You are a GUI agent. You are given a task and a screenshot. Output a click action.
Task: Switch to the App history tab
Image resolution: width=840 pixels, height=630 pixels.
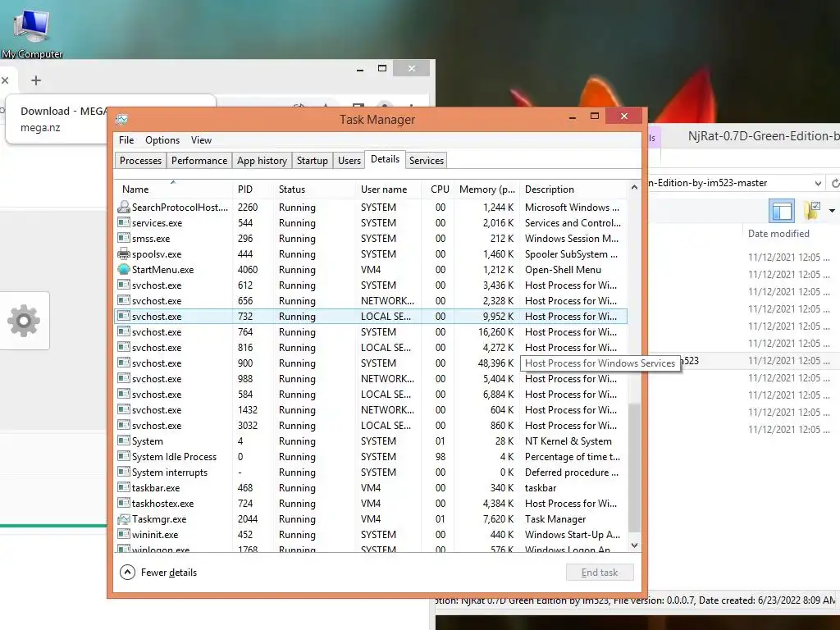pos(262,160)
